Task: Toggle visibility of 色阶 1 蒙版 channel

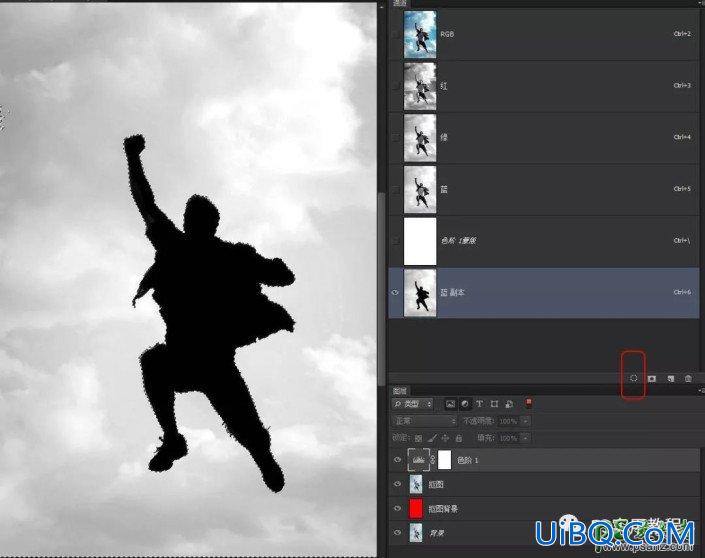Action: pos(396,241)
